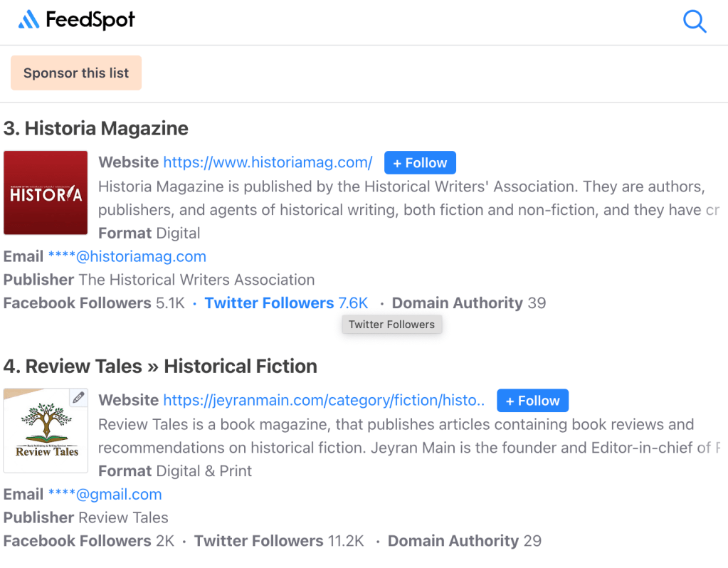Click Historia's Domain Authority 39 stat
This screenshot has width=728, height=568.
click(468, 303)
